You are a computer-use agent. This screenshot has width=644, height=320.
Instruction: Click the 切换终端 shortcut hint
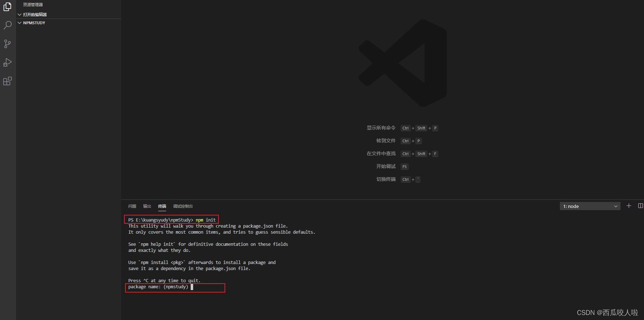[x=386, y=179]
